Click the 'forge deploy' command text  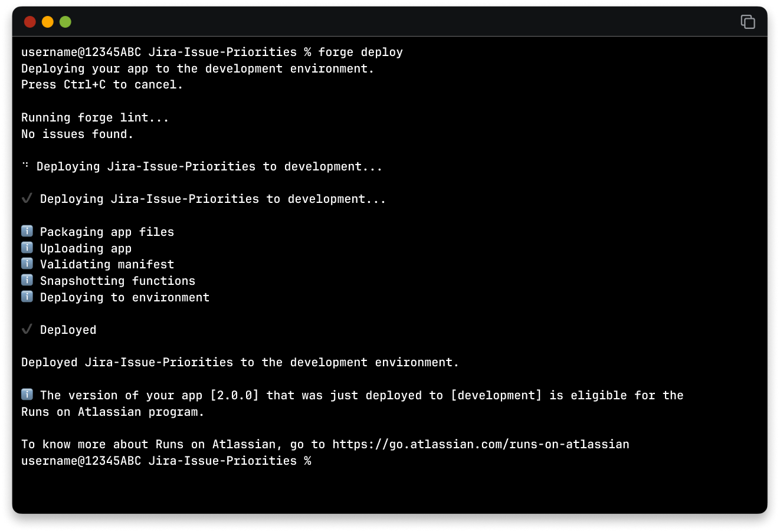coord(360,52)
